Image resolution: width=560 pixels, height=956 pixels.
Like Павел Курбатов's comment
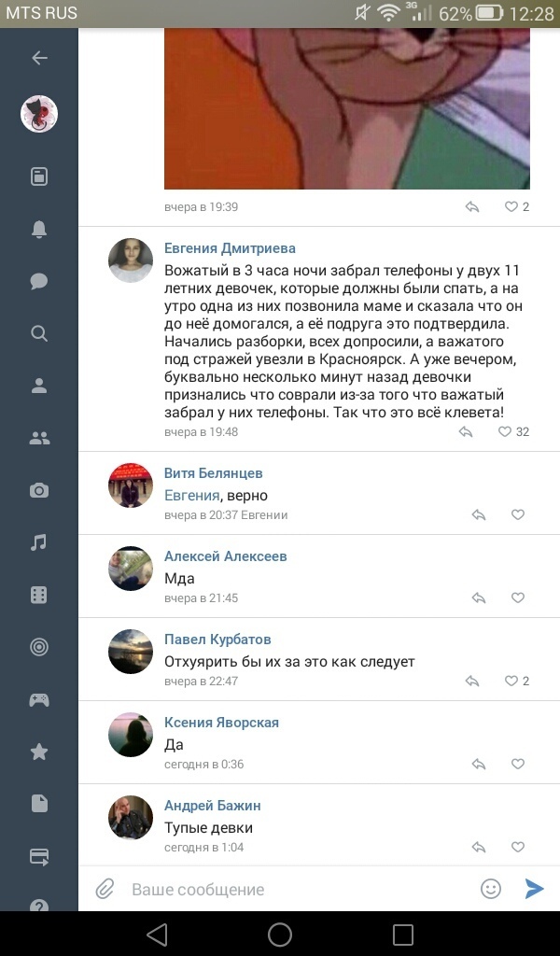(511, 681)
